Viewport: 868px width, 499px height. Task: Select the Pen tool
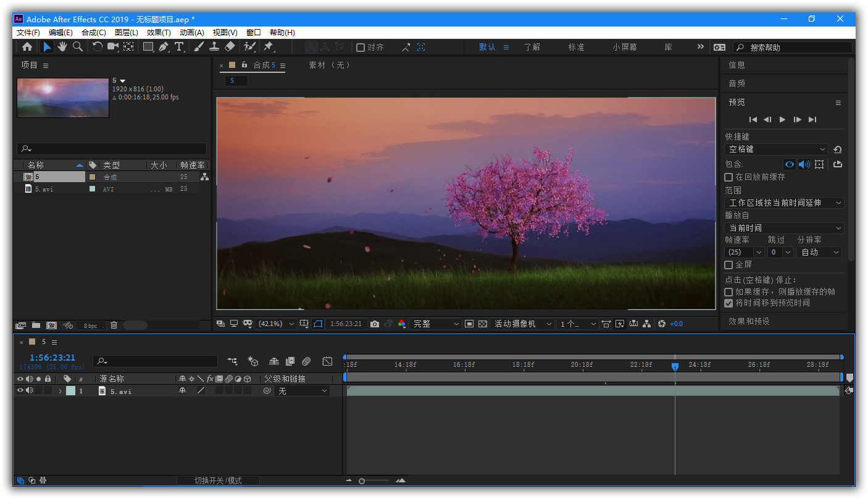coord(164,47)
